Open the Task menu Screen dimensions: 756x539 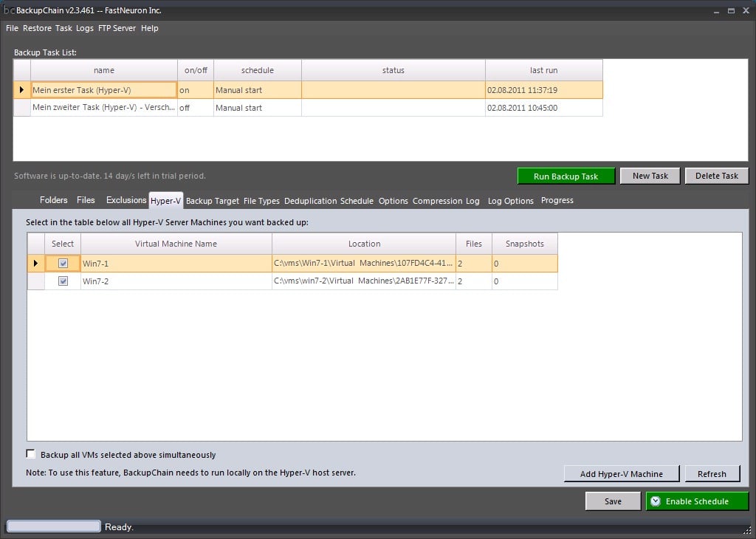tap(63, 28)
